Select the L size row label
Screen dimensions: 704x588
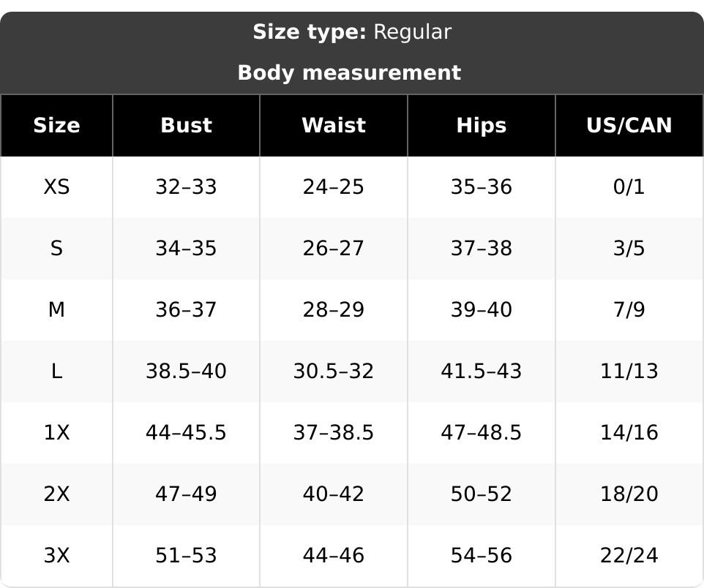tap(56, 372)
